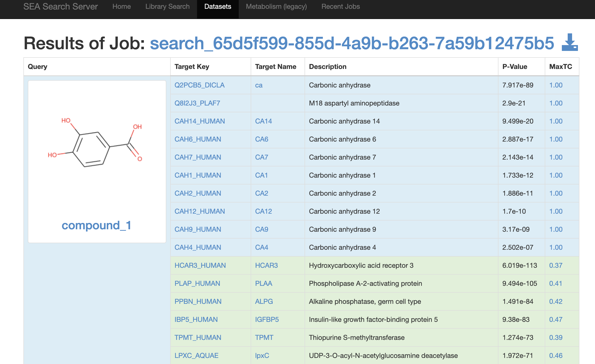
Task: Click the Datasets active tab
Action: (218, 7)
